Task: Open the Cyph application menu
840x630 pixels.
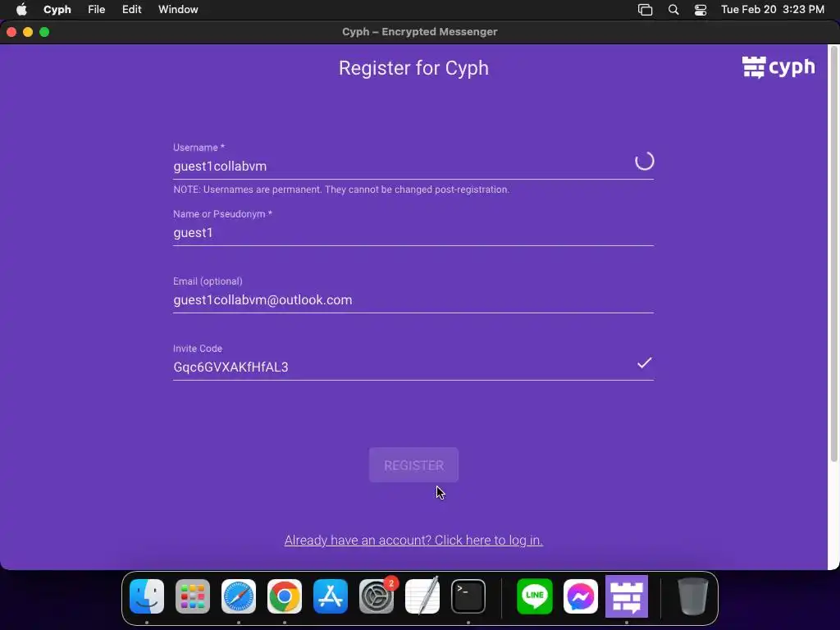Action: pyautogui.click(x=57, y=10)
